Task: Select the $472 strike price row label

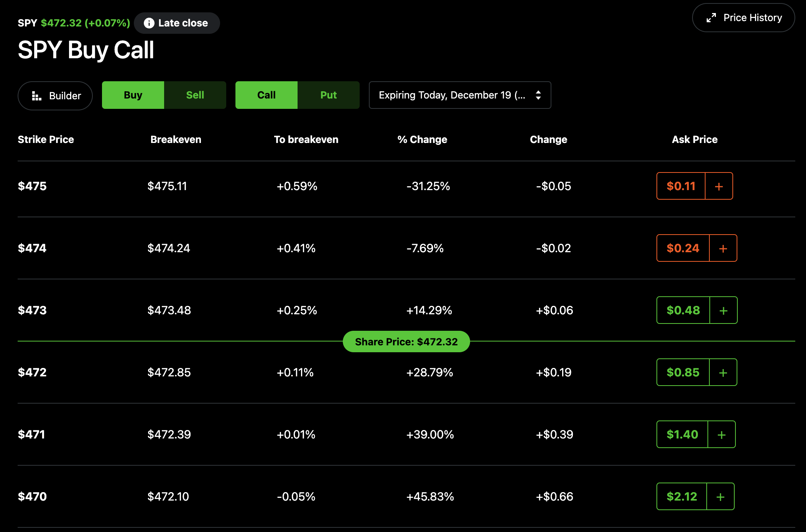Action: [32, 373]
